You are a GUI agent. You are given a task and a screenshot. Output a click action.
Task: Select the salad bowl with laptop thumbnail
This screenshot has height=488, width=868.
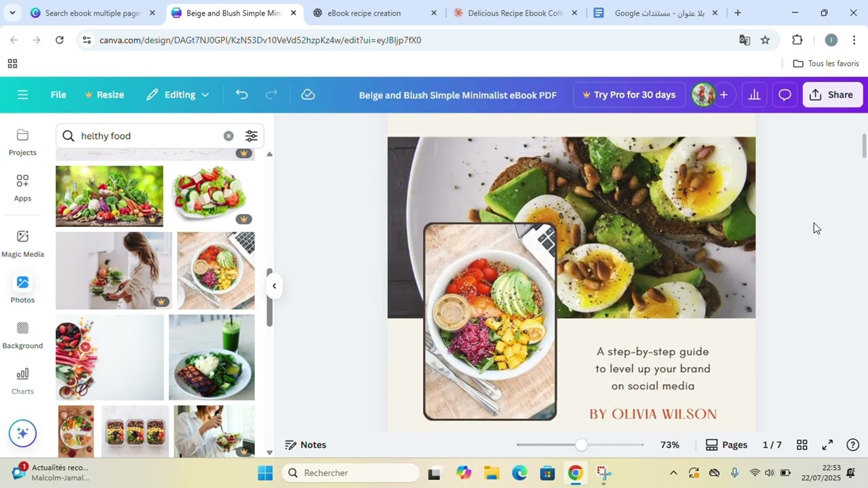216,270
